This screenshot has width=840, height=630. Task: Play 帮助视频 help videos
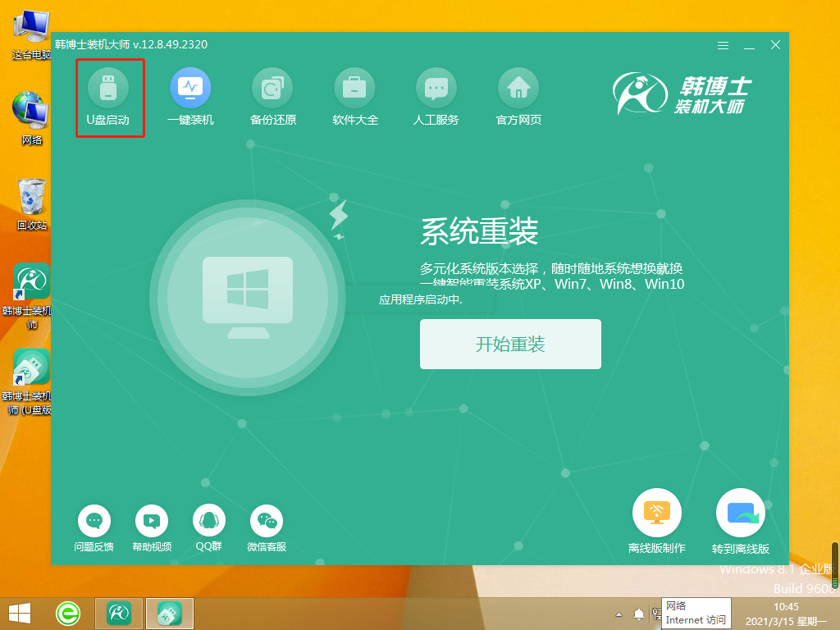point(151,520)
